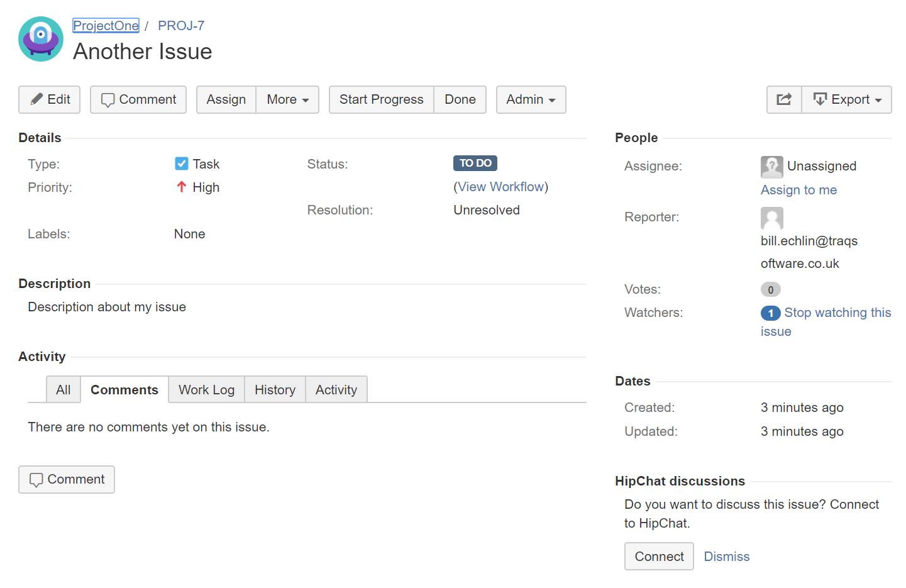The image size is (906, 588).
Task: Click the votes counter badge
Action: 770,289
